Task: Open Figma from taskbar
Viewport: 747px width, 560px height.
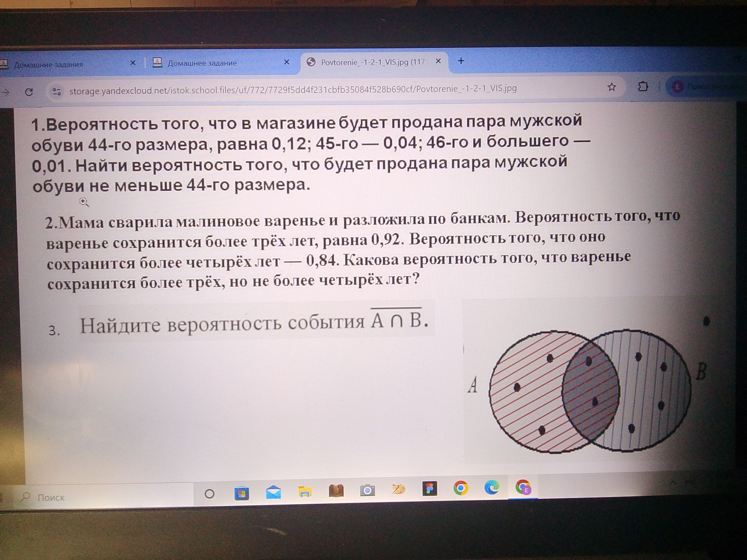Action: pos(430,489)
